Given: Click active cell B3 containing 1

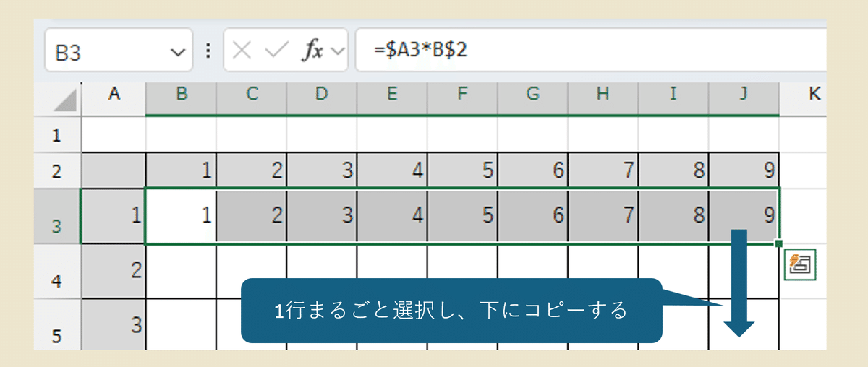Looking at the screenshot, I should click(x=181, y=216).
